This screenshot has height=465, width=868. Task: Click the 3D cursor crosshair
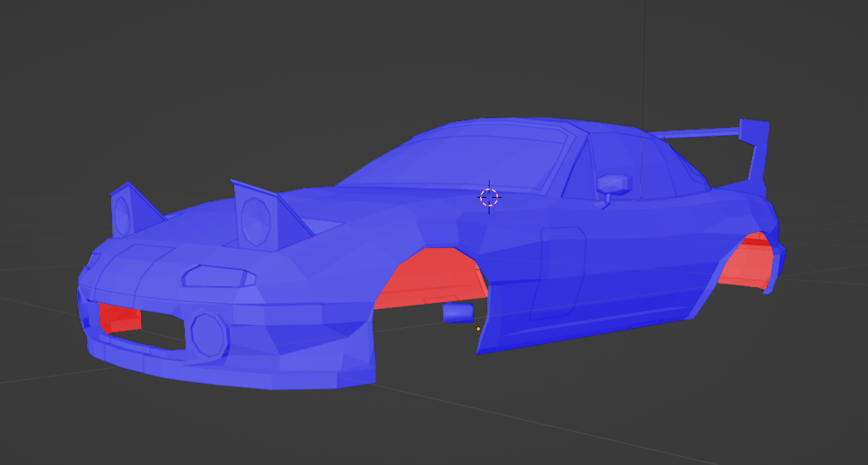(489, 197)
